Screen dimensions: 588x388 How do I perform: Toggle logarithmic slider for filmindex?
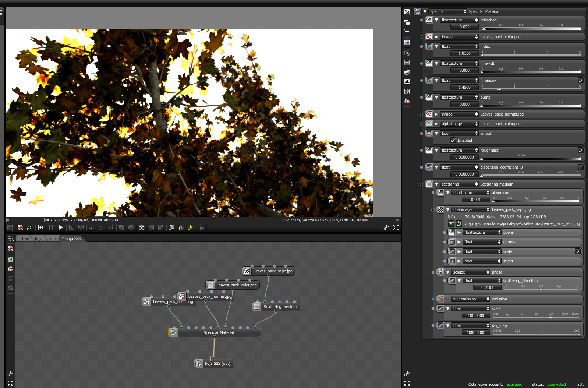pos(580,80)
